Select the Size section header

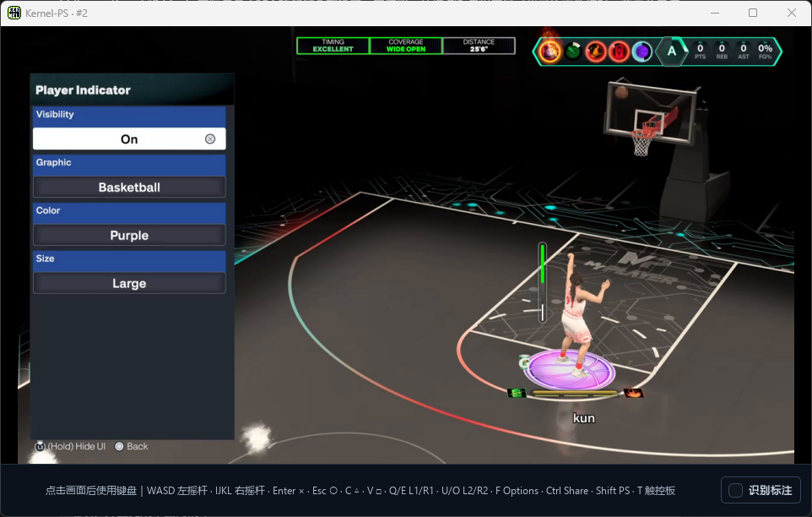(129, 260)
